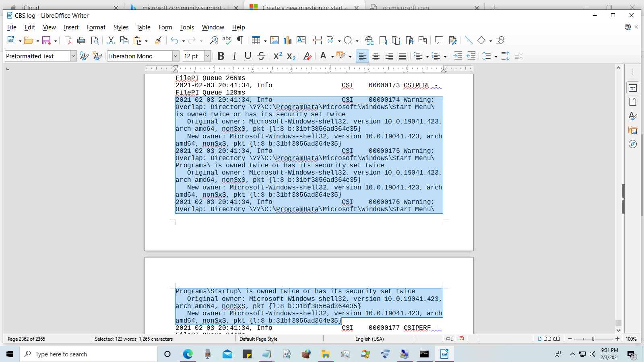The height and width of the screenshot is (362, 644).
Task: Set Align Left paragraph alignment
Action: click(x=362, y=56)
